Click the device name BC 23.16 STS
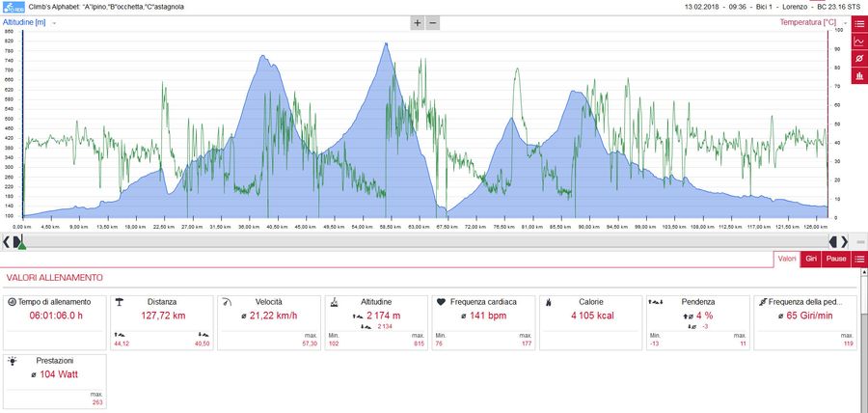 tap(841, 7)
